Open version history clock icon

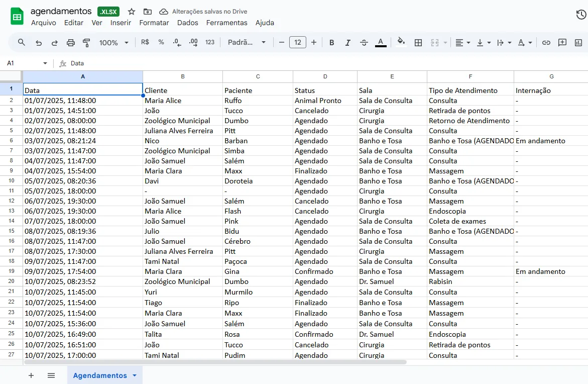581,15
